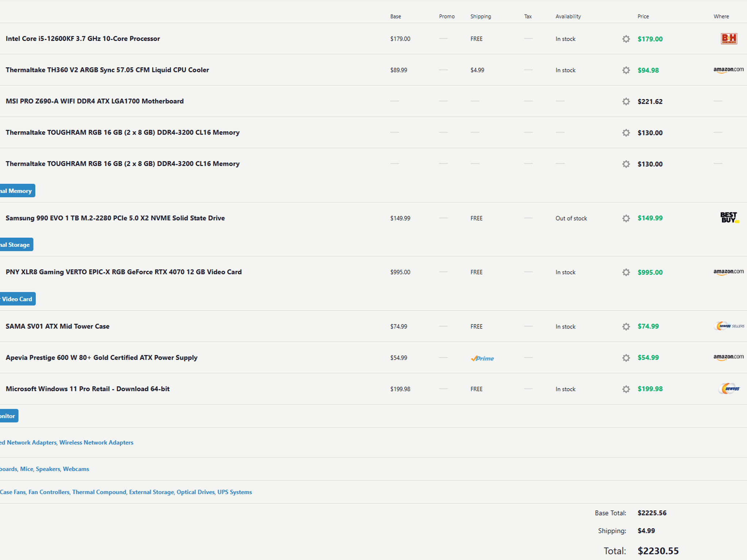Open the Apevia Prestige 600 W power supply link

click(101, 358)
